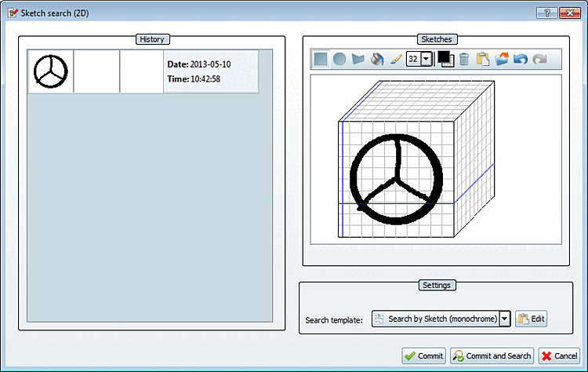The image size is (588, 372).
Task: Select the circle shape tool
Action: pyautogui.click(x=339, y=59)
